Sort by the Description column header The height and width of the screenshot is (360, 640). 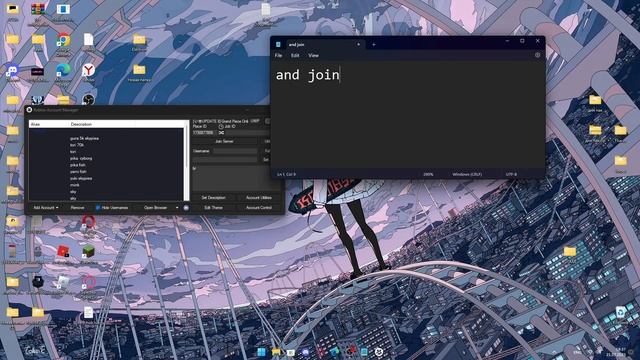point(102,124)
